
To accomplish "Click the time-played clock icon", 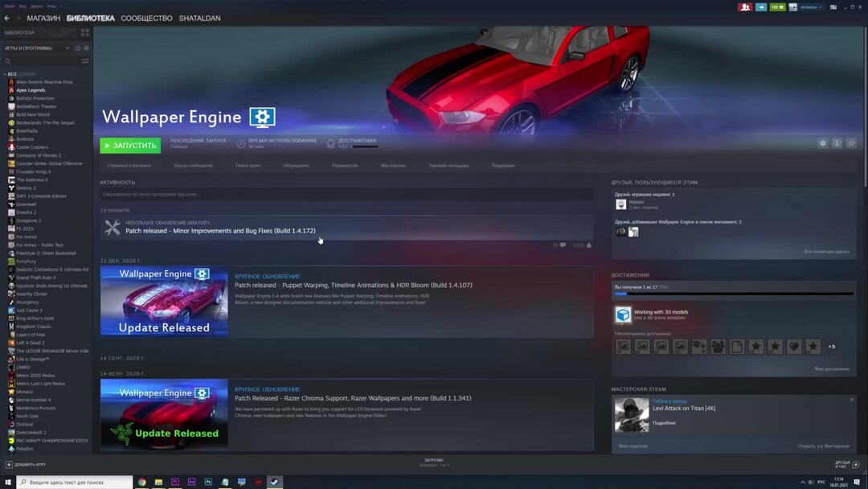I will click(x=241, y=144).
